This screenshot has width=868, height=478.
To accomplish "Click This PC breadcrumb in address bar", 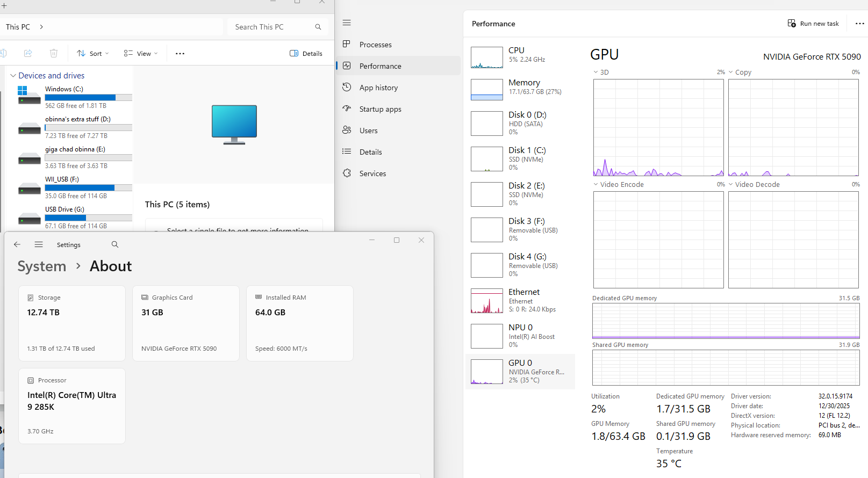I will click(x=18, y=27).
